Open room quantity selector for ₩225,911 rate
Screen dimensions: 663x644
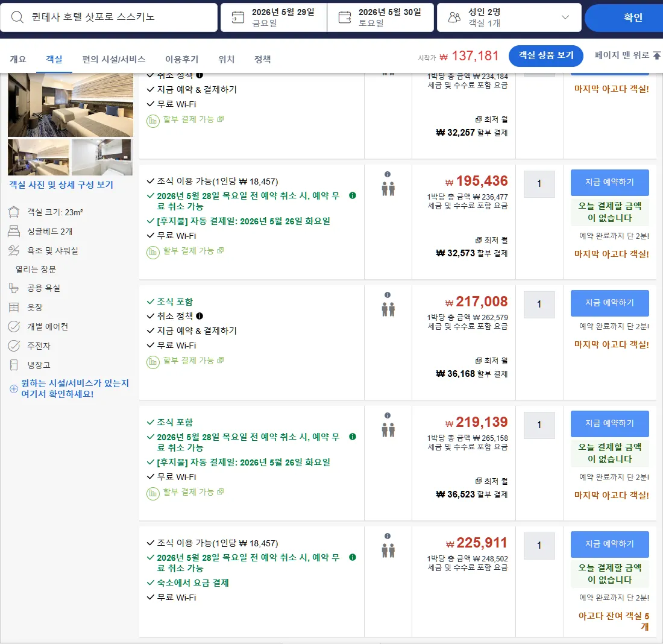click(539, 546)
